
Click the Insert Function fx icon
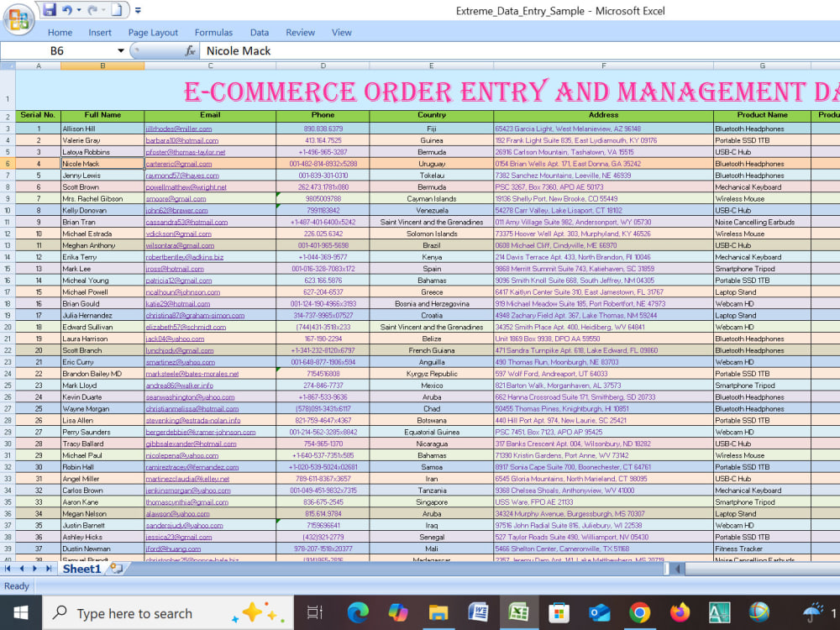pos(190,51)
